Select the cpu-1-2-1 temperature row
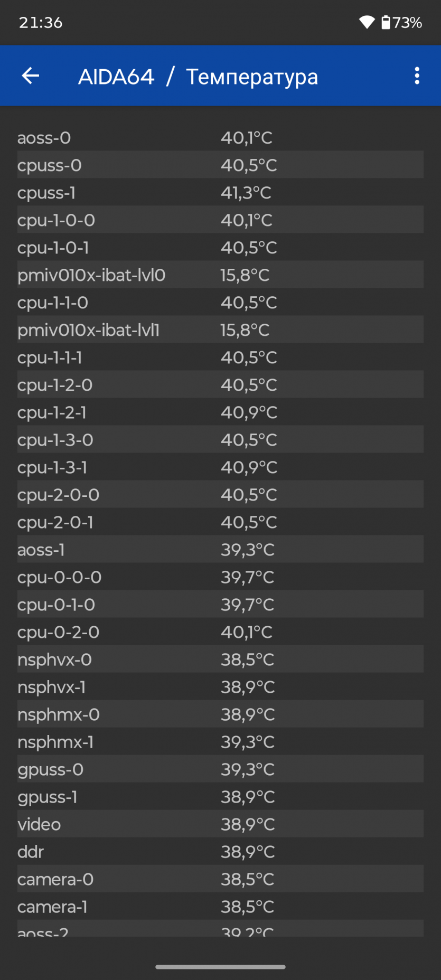The width and height of the screenshot is (441, 980). click(x=220, y=412)
